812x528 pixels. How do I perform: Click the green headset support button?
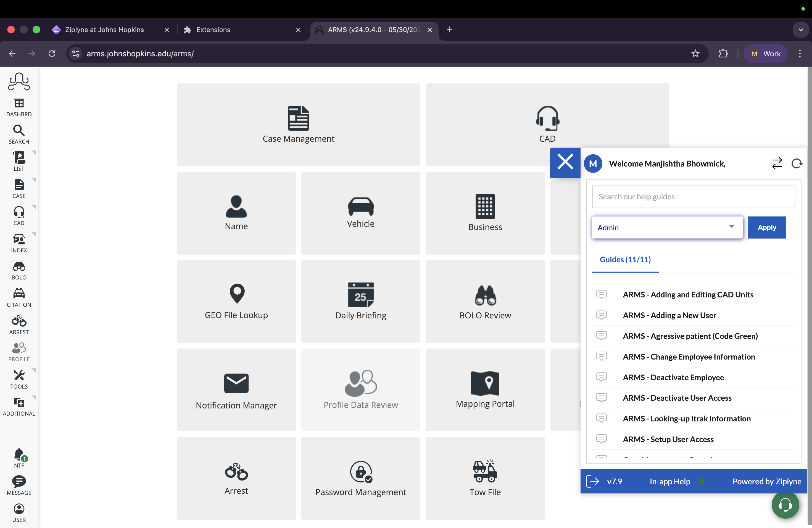(x=785, y=505)
